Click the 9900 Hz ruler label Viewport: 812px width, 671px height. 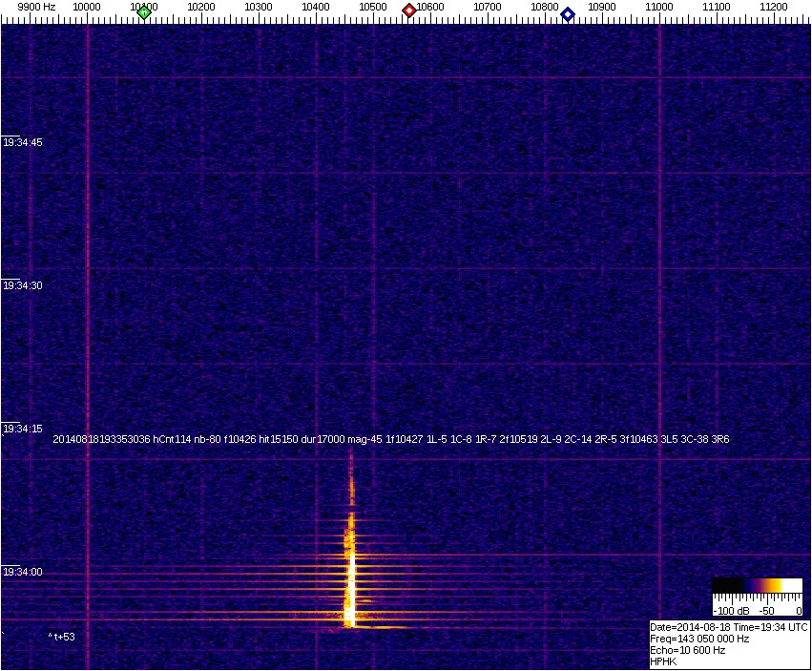point(36,7)
